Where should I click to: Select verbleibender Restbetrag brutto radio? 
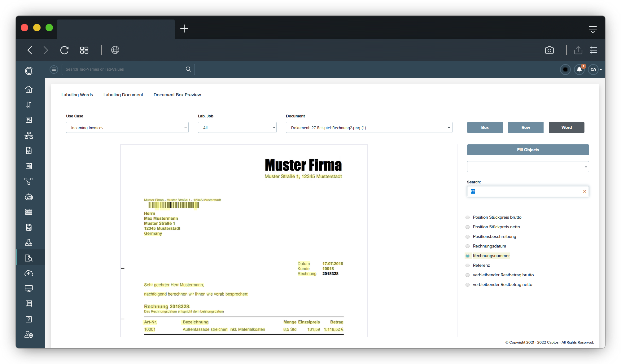[x=468, y=275]
